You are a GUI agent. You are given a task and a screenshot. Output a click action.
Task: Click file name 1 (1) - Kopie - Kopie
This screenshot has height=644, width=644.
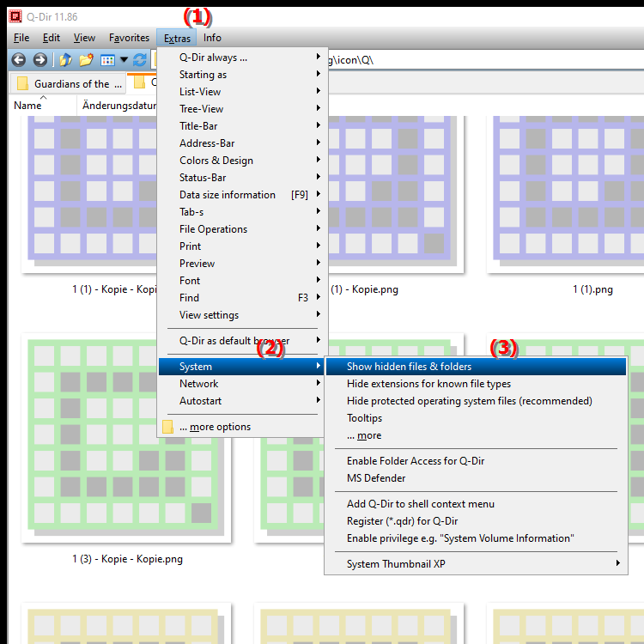[114, 289]
